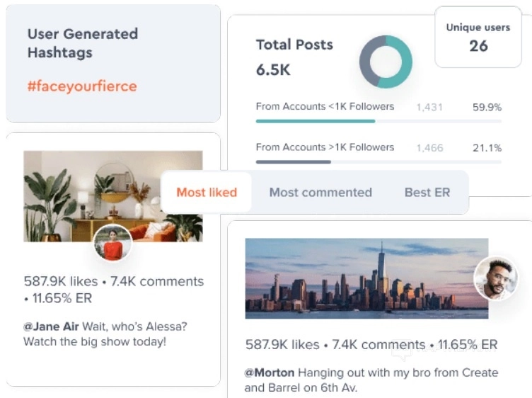Click the #faceyourfierce hashtag
This screenshot has height=398, width=532.
click(82, 86)
